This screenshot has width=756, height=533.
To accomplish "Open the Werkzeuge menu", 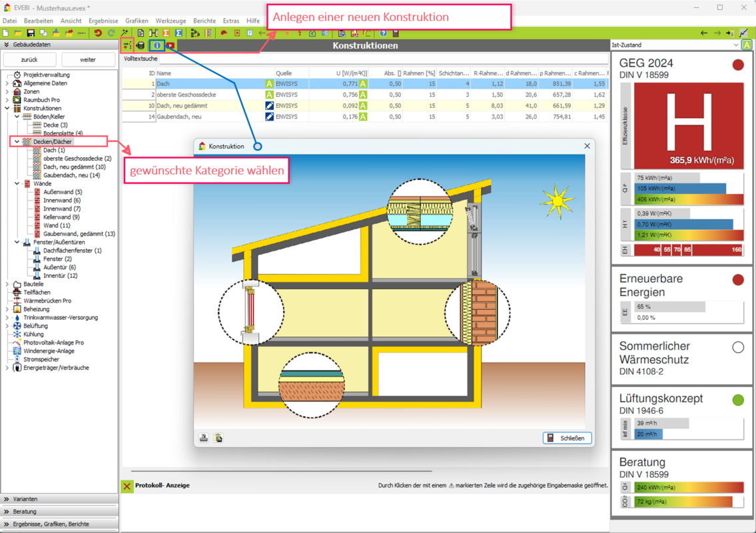I will click(171, 21).
